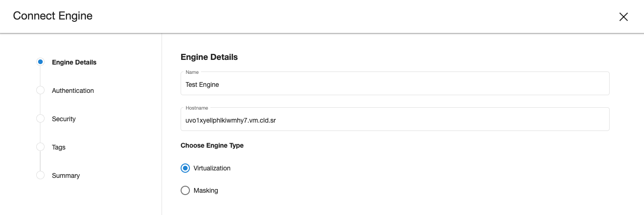Click inside the Hostname input field

[395, 120]
